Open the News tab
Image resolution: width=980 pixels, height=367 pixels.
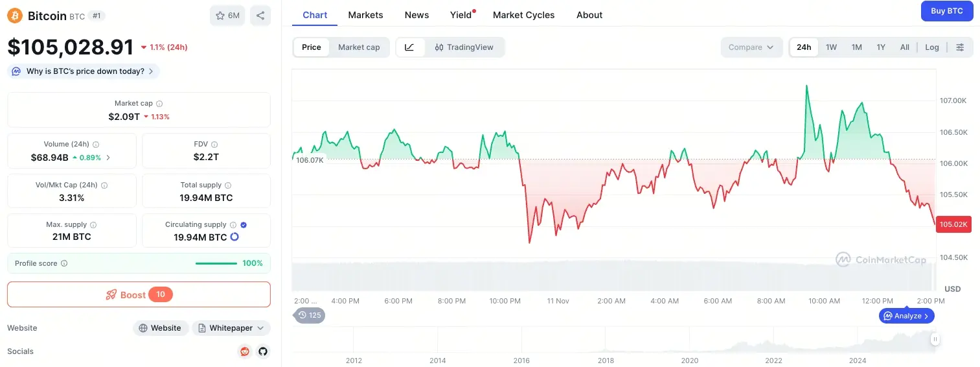(x=416, y=15)
